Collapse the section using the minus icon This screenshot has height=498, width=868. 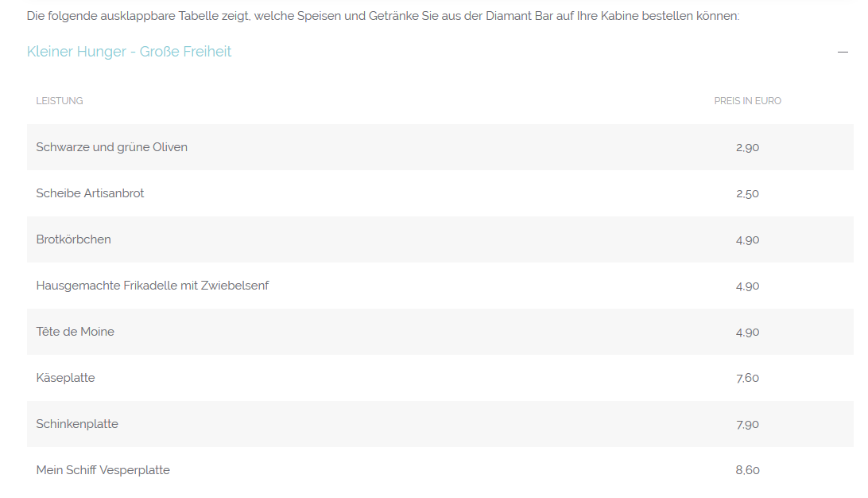point(843,52)
